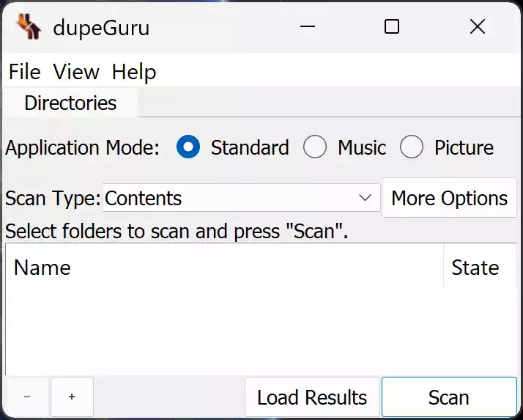Click the minus icon to remove folder
523x420 pixels.
click(27, 397)
